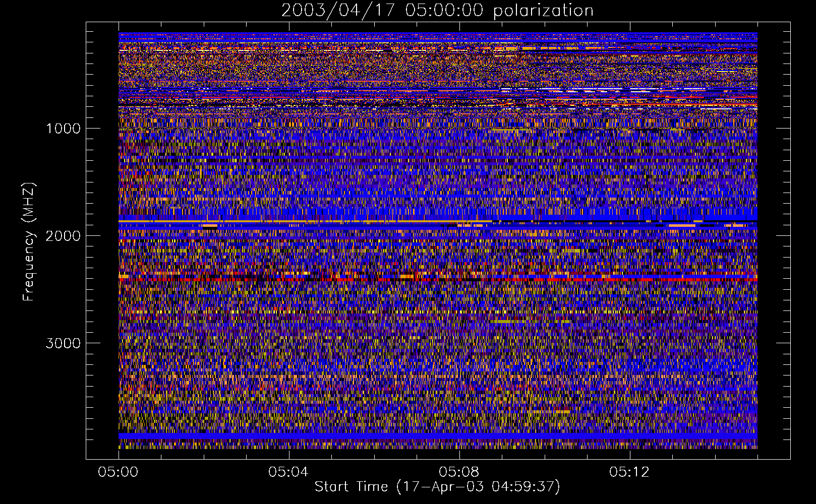
Task: Select the 'Frequency (MHZ)' y-axis label
Action: [29, 242]
